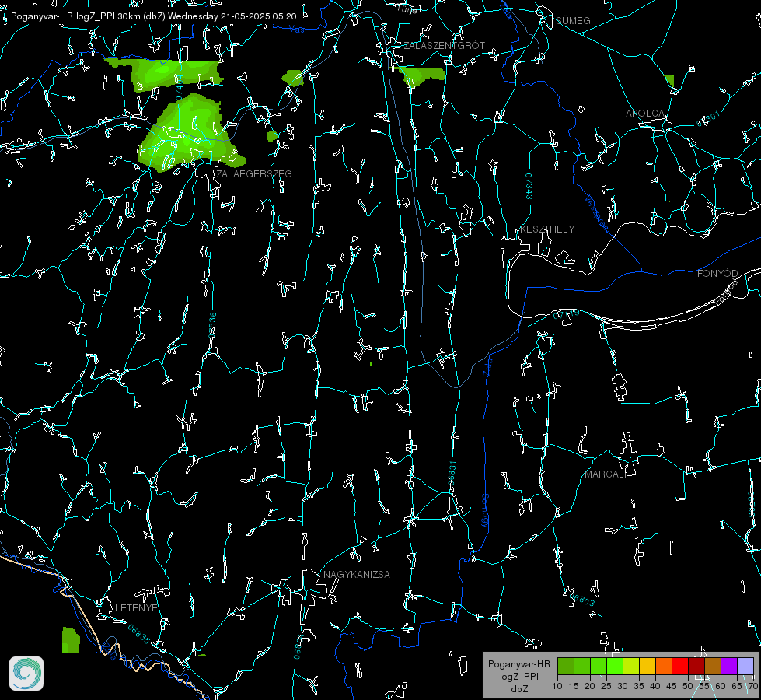Image resolution: width=761 pixels, height=700 pixels.
Task: Click the ZALAEGERSZEG city label
Action: 254,174
